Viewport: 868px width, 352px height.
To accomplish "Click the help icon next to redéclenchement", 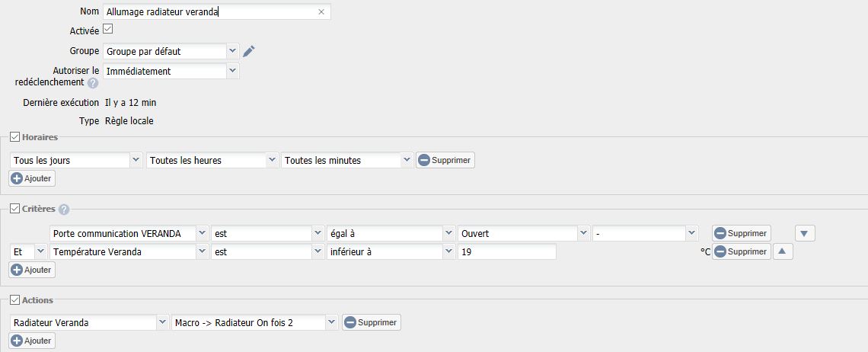I will 93,83.
